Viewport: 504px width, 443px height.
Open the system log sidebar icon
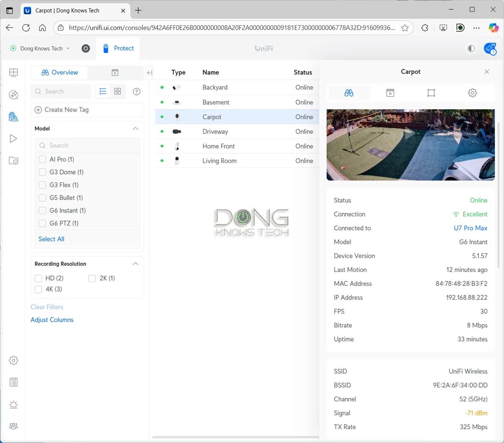pos(13,382)
